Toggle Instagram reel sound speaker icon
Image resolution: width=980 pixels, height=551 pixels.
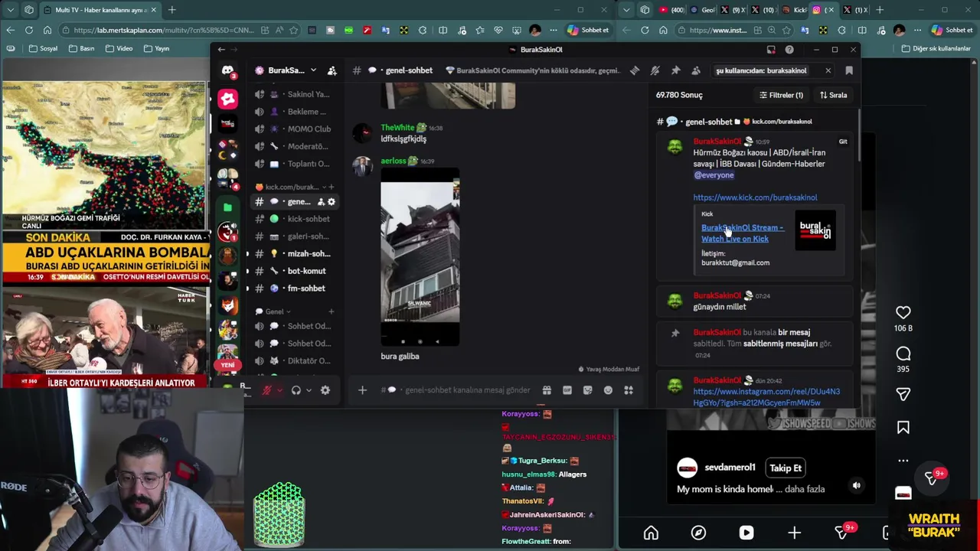pyautogui.click(x=857, y=485)
